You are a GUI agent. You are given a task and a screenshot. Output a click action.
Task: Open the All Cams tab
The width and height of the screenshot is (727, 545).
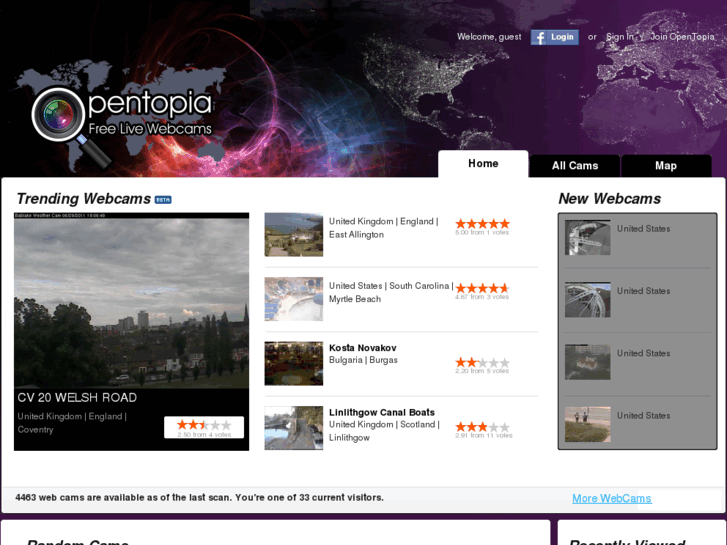[x=575, y=166]
